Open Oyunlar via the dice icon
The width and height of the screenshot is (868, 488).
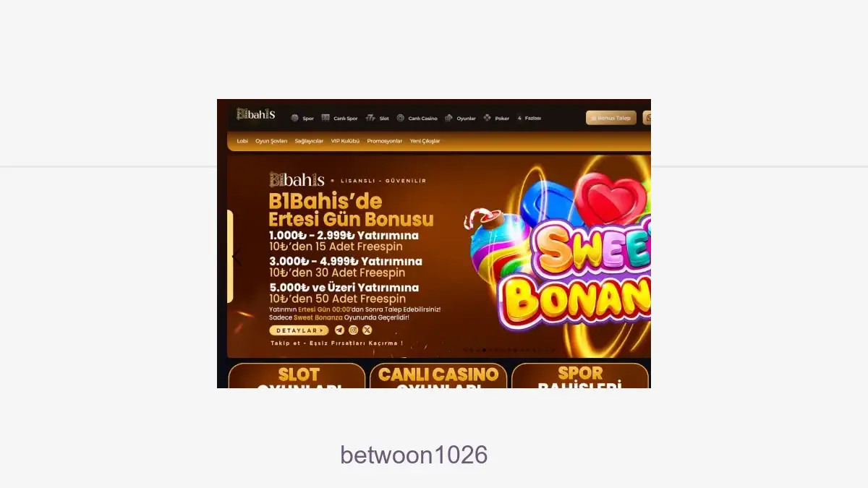pos(449,118)
